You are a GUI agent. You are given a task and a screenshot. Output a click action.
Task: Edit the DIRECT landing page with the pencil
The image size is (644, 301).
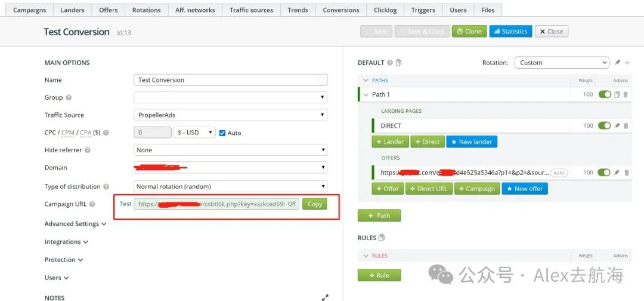617,125
